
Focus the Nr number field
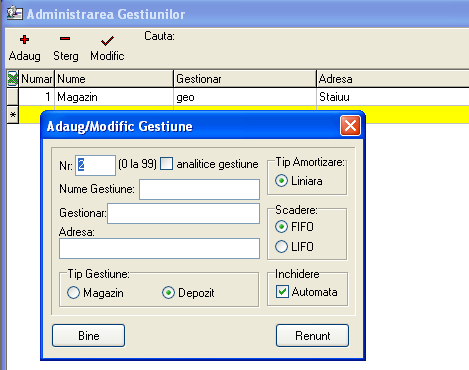point(96,165)
